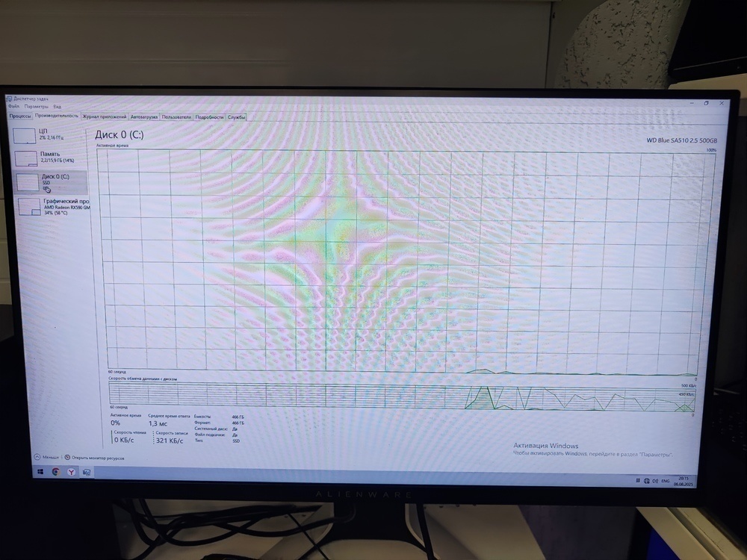Launch Yandex Browser from the taskbar
Image resolution: width=747 pixels, height=560 pixels.
[x=71, y=472]
